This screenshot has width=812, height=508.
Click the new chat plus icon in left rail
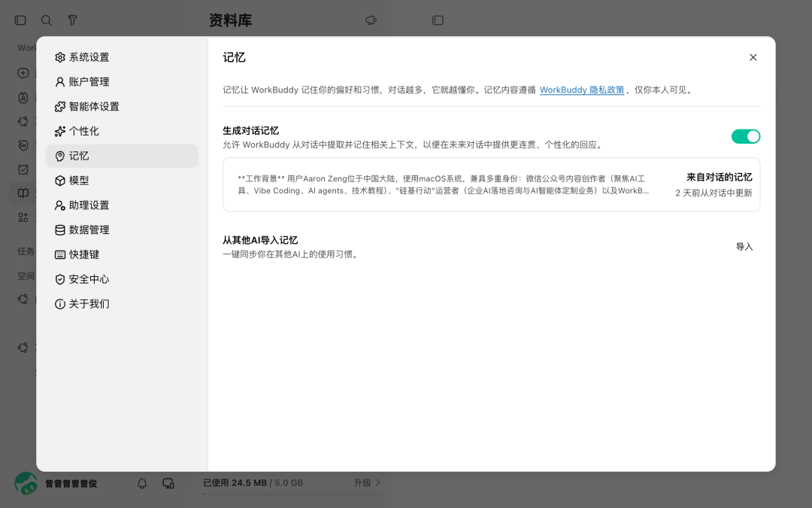pyautogui.click(x=23, y=73)
